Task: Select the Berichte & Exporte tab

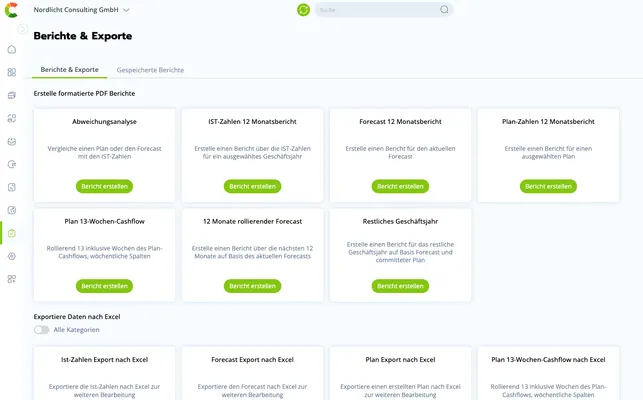Action: 70,70
